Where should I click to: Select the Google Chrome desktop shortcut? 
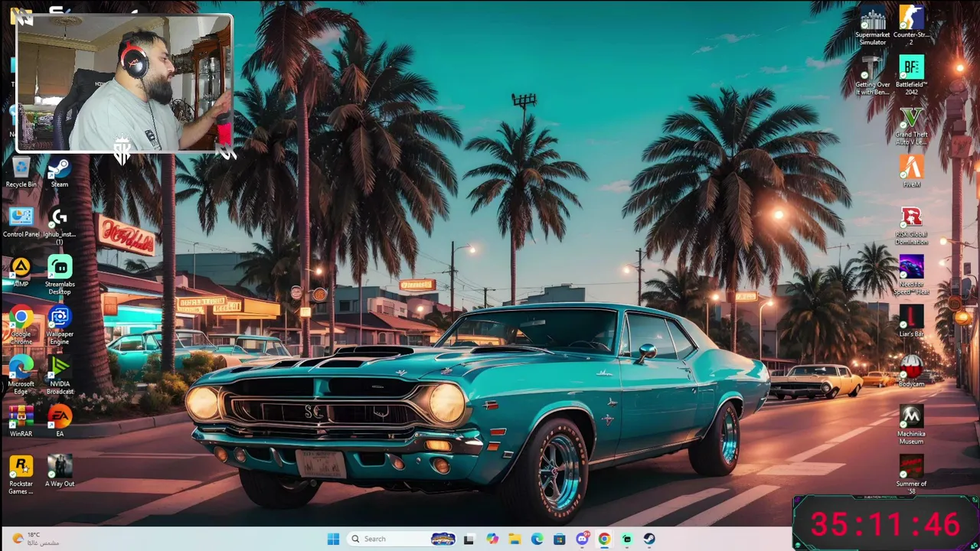tap(21, 325)
